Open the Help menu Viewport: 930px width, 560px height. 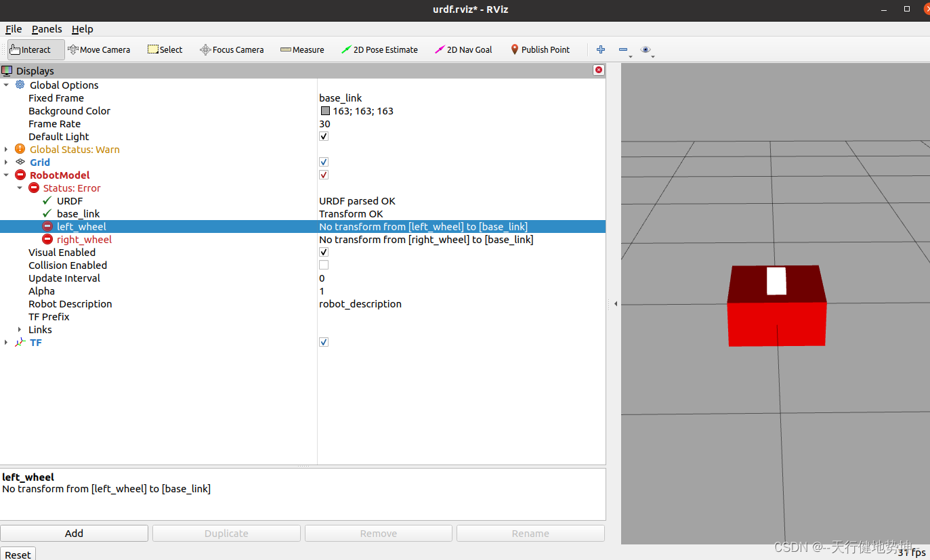coord(83,29)
